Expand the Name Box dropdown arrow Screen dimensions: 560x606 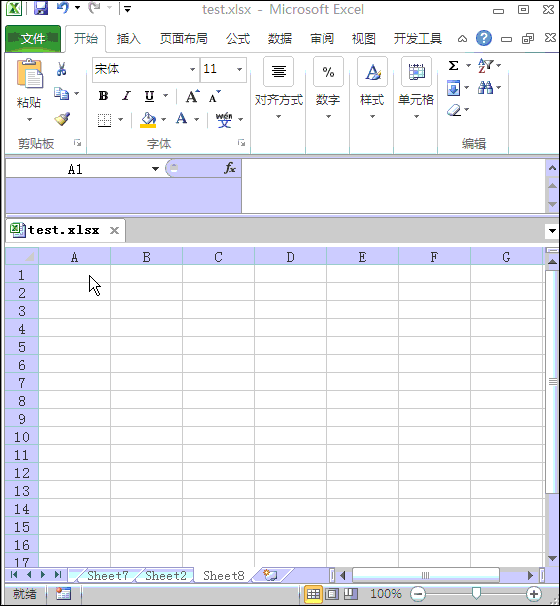[155, 169]
